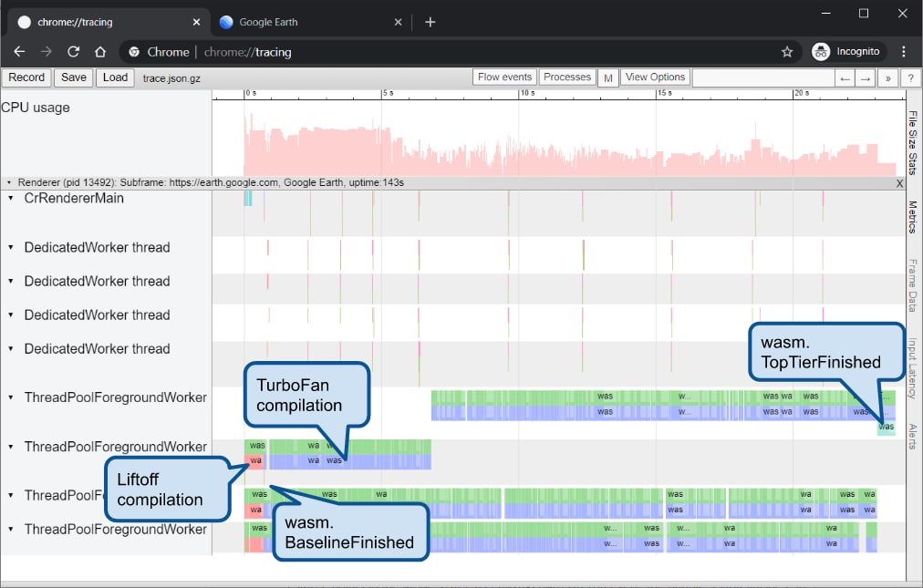Collapse the first DedicatedWorker thread row

point(11,248)
